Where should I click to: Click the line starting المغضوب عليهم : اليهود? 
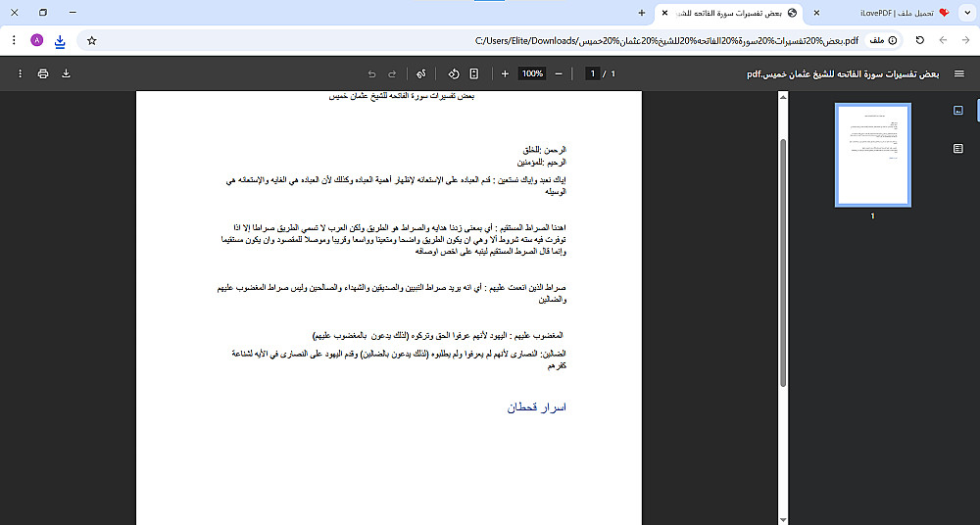click(438, 336)
